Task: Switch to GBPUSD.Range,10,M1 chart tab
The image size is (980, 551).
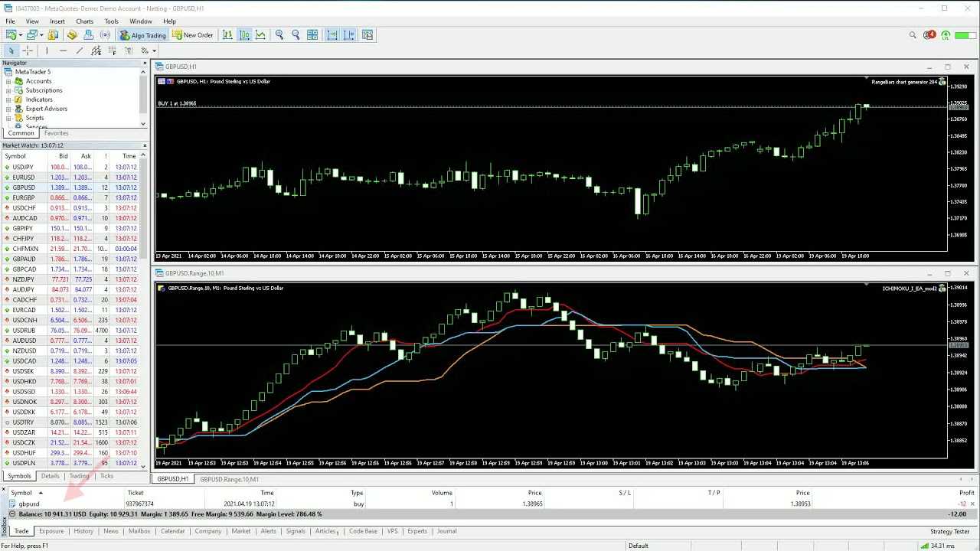Action: (x=229, y=479)
